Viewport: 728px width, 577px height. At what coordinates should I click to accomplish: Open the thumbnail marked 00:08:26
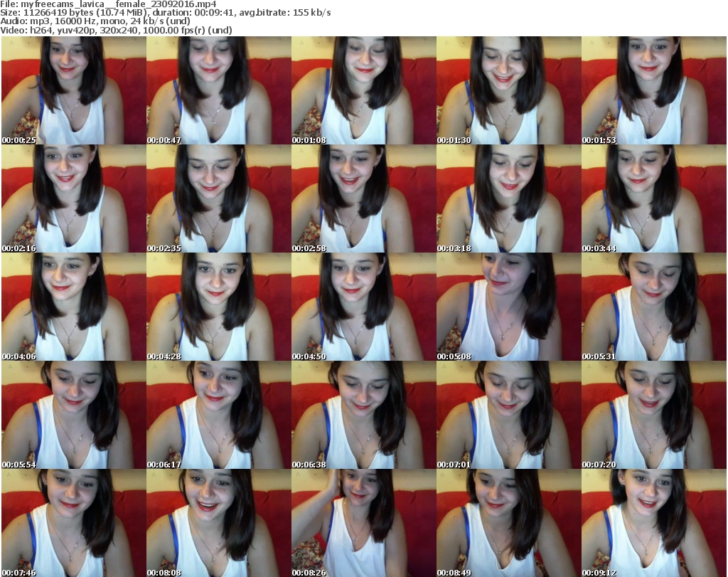tap(363, 523)
